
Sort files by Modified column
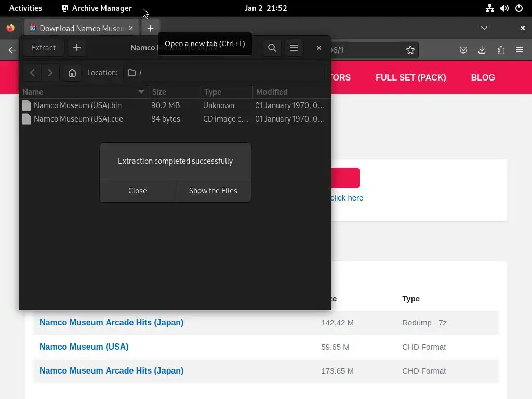[x=292, y=91]
